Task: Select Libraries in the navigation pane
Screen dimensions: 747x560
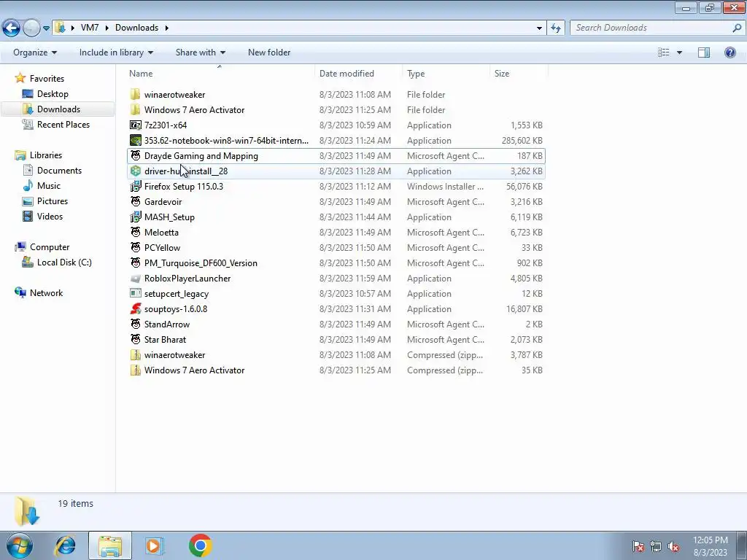Action: [46, 155]
